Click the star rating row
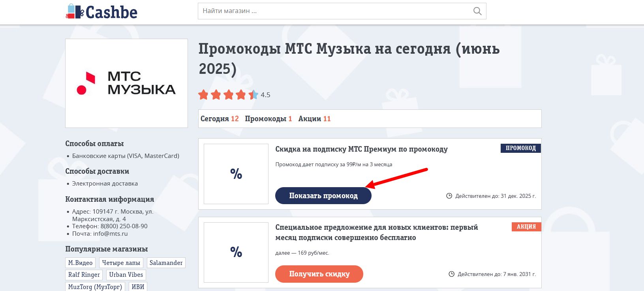 (x=228, y=95)
